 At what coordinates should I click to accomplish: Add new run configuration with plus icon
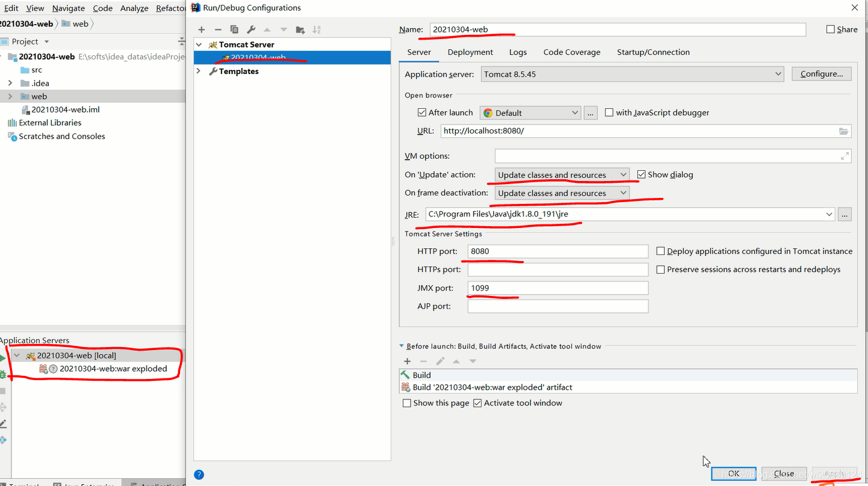[202, 29]
